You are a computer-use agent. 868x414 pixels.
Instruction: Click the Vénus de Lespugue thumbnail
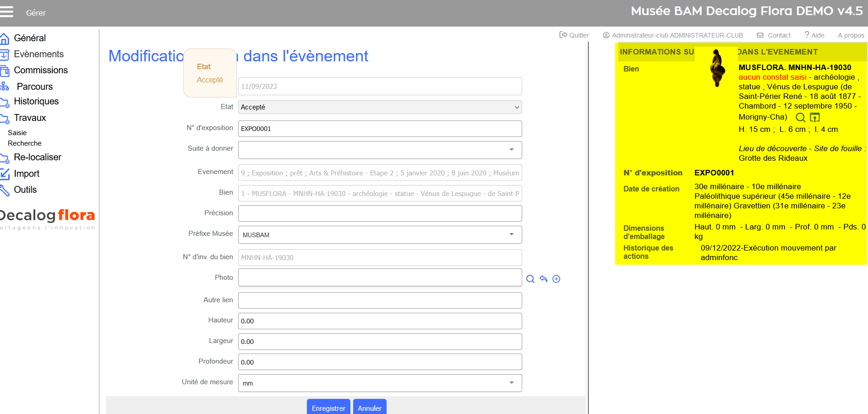click(717, 68)
